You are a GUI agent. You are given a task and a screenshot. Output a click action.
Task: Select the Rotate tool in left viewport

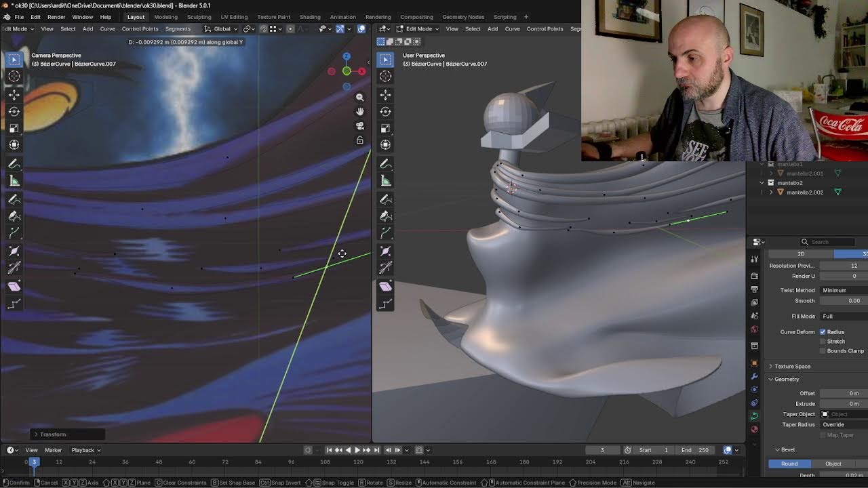14,112
